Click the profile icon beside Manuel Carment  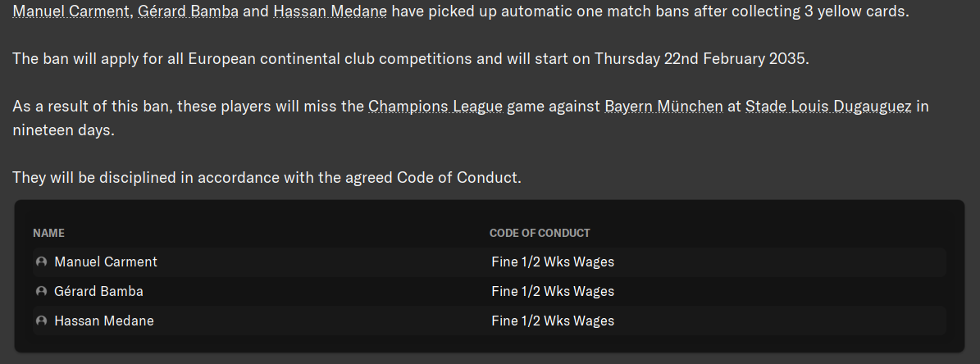coord(41,262)
